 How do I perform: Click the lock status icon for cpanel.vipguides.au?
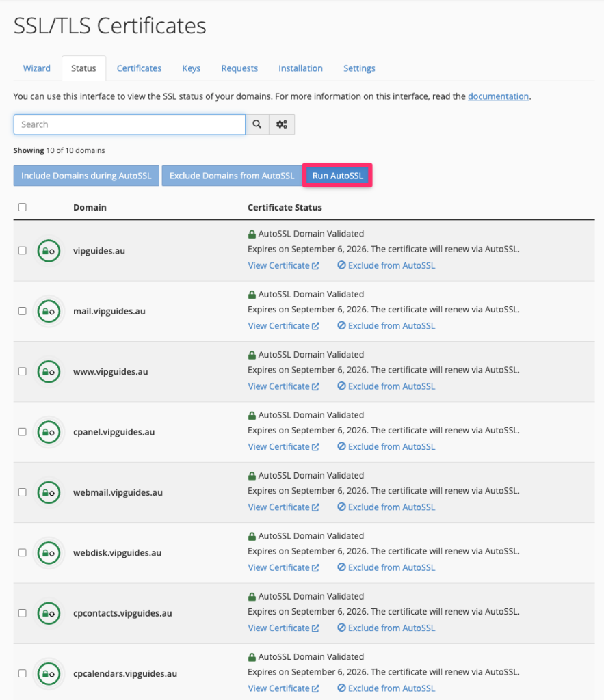(x=49, y=432)
